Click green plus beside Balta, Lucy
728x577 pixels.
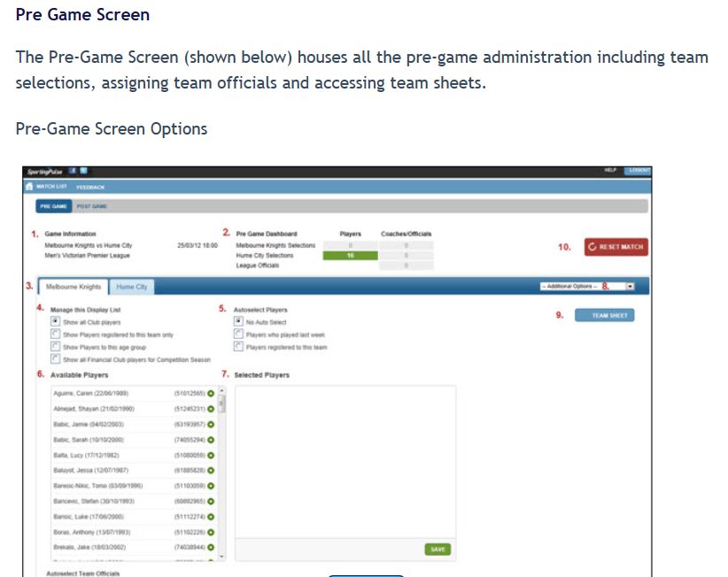click(211, 455)
